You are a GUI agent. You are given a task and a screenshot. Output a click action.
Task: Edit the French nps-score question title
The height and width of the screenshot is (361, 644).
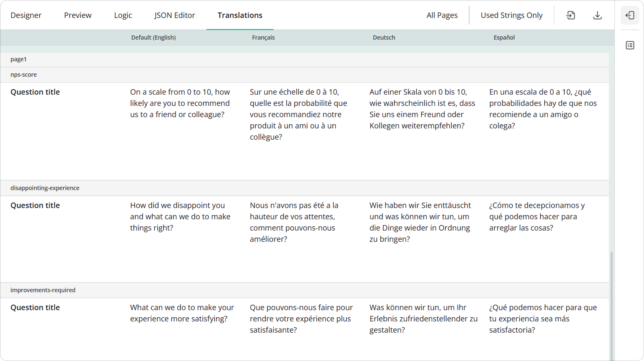pos(298,114)
